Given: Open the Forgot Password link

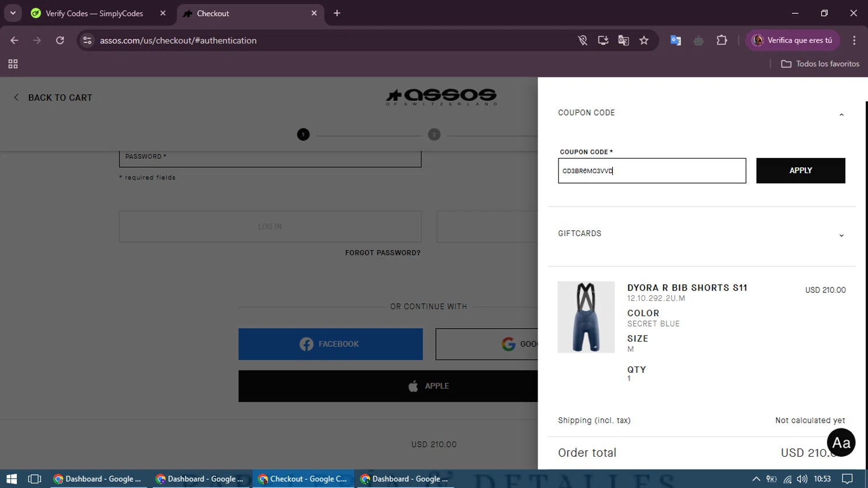Looking at the screenshot, I should (382, 253).
